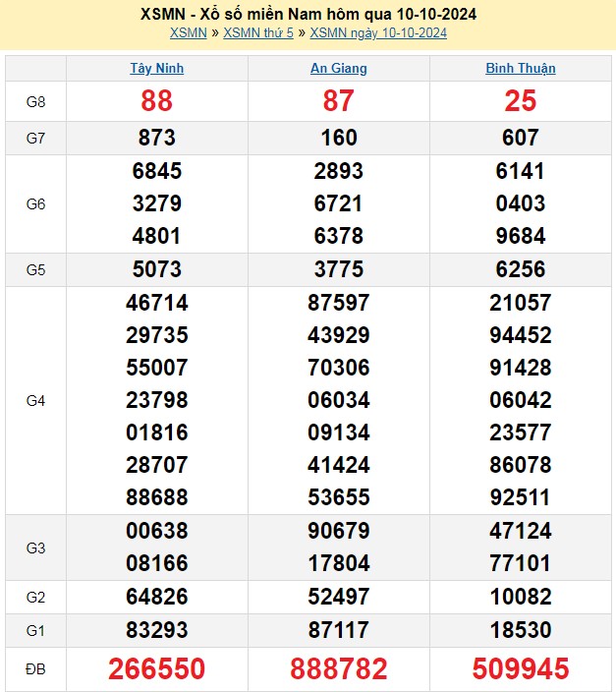The height and width of the screenshot is (692, 616).
Task: Click the page title XSMN heading
Action: 308,14
